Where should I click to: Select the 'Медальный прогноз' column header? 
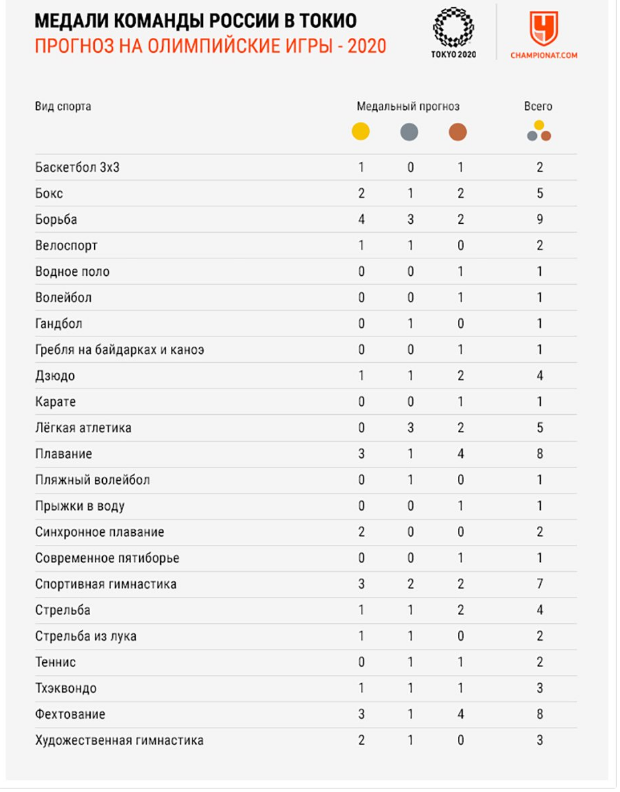point(408,106)
